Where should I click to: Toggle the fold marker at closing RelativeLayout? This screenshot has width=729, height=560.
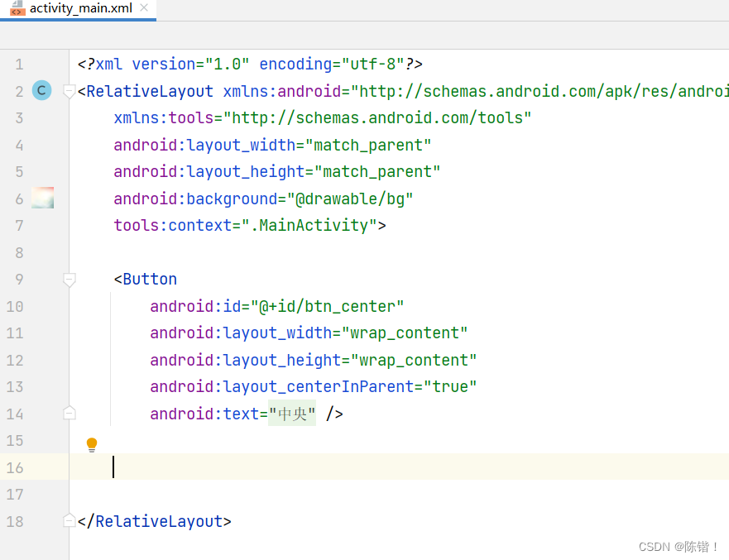[69, 520]
